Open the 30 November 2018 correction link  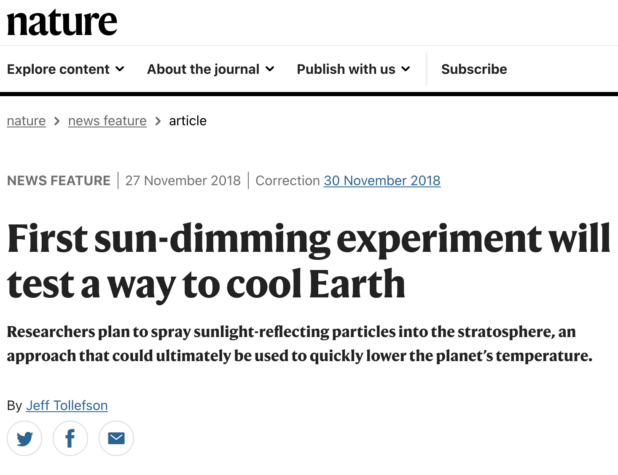click(x=382, y=181)
